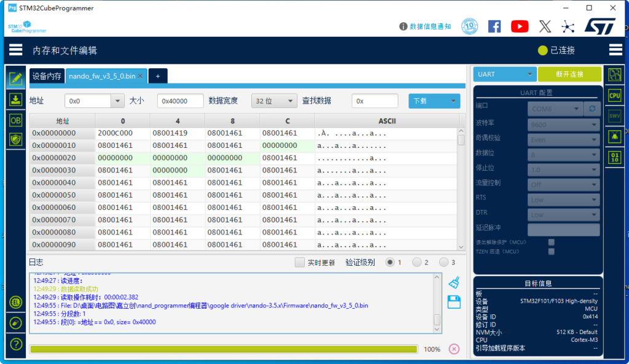Open the YouTube channel icon

click(520, 26)
